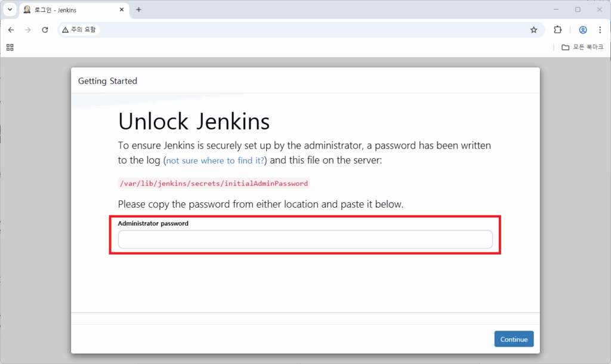
Task: Click the Administrator password field
Action: click(x=305, y=239)
